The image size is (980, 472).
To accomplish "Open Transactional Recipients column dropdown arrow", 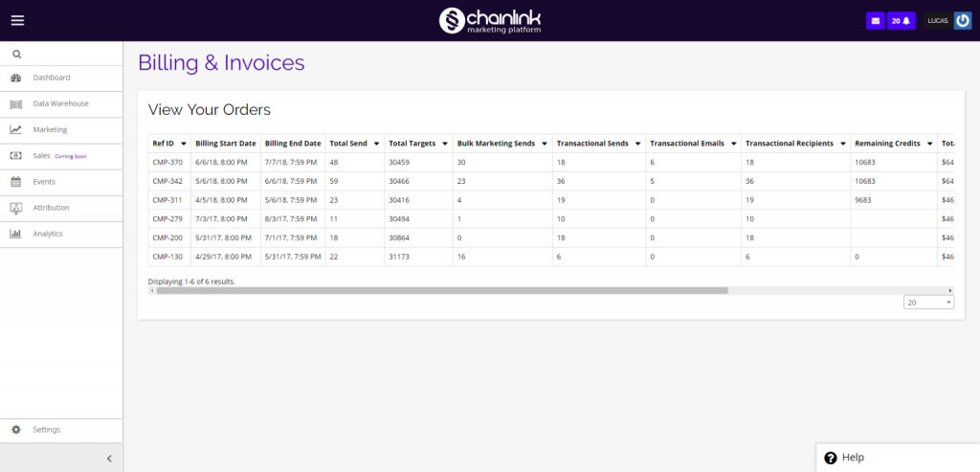I will click(x=842, y=144).
